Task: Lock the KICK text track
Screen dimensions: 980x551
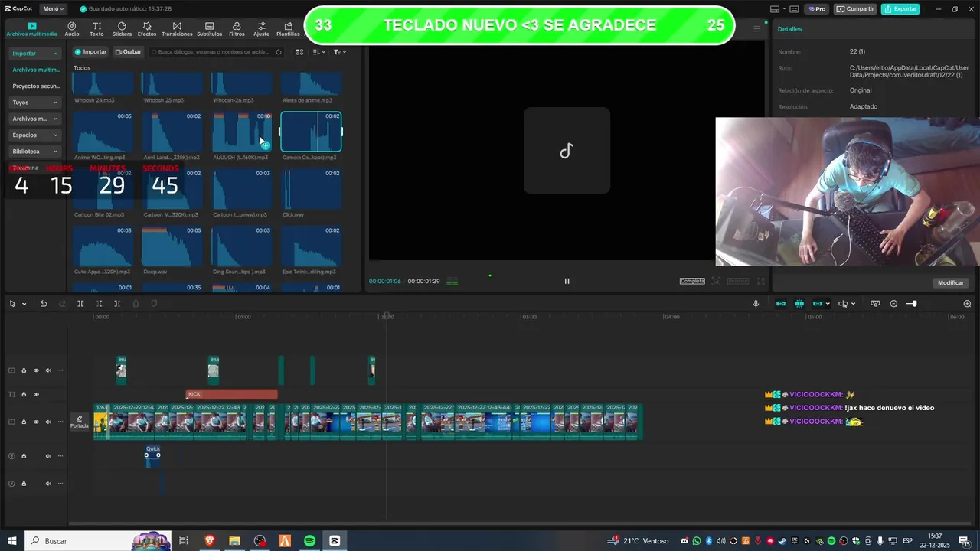Action: tap(24, 395)
